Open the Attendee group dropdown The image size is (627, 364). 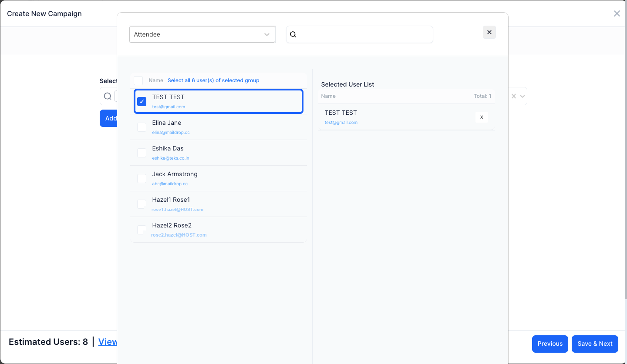pyautogui.click(x=202, y=34)
